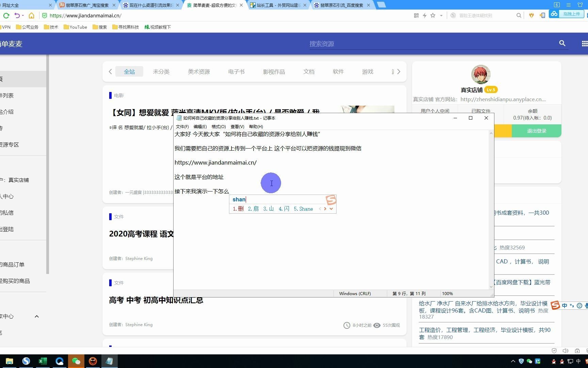Click the browser search magnifier icon
588x368 pixels.
pyautogui.click(x=519, y=15)
